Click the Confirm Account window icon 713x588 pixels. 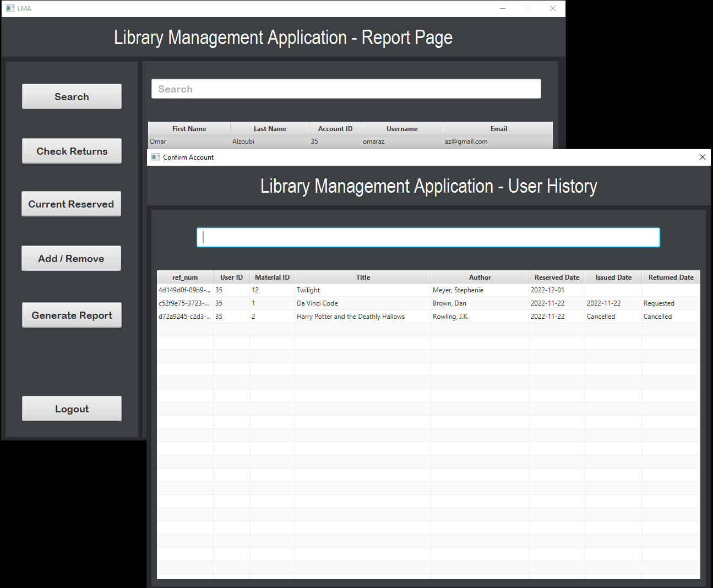[155, 157]
